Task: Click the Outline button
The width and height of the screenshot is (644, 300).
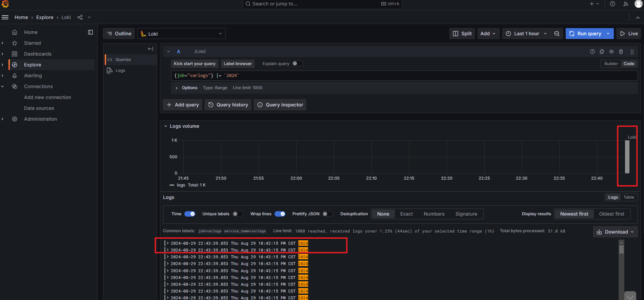Action: click(x=119, y=34)
